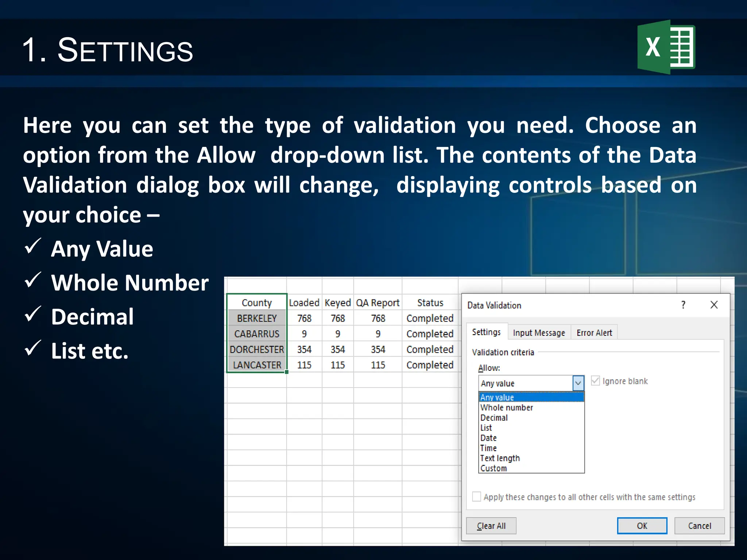
Task: Click the Status header cell
Action: tap(430, 303)
